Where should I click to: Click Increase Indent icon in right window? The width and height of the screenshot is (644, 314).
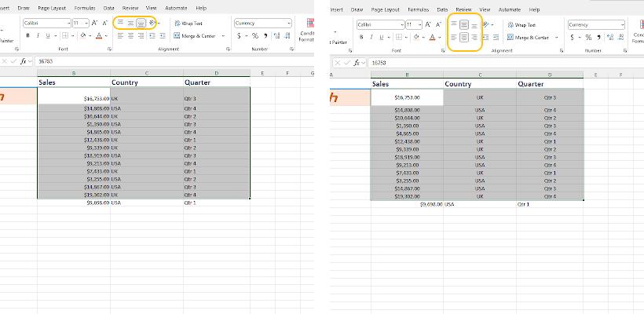(496, 36)
